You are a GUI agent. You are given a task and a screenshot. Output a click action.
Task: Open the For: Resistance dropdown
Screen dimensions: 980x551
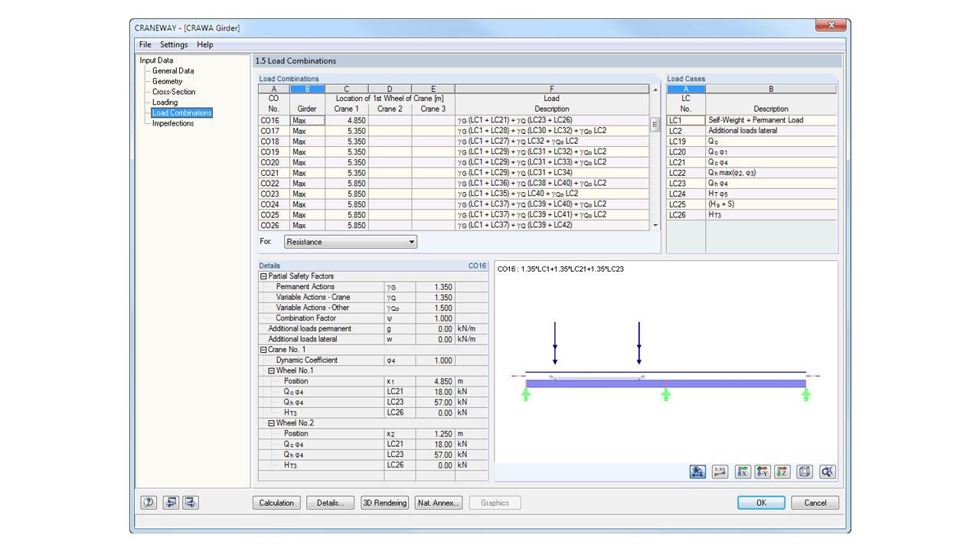pos(351,242)
